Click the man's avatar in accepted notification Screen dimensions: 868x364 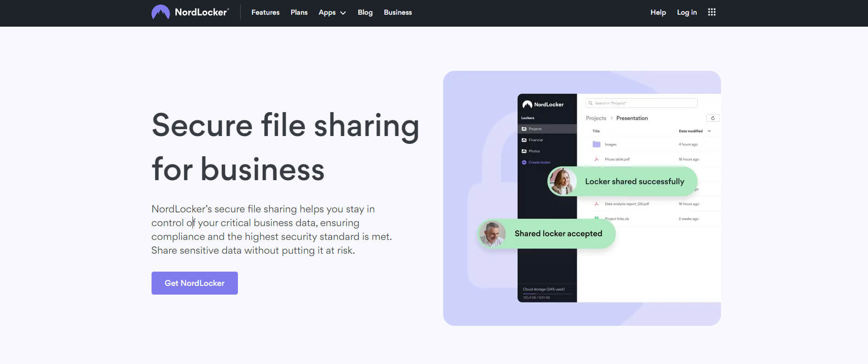point(492,233)
